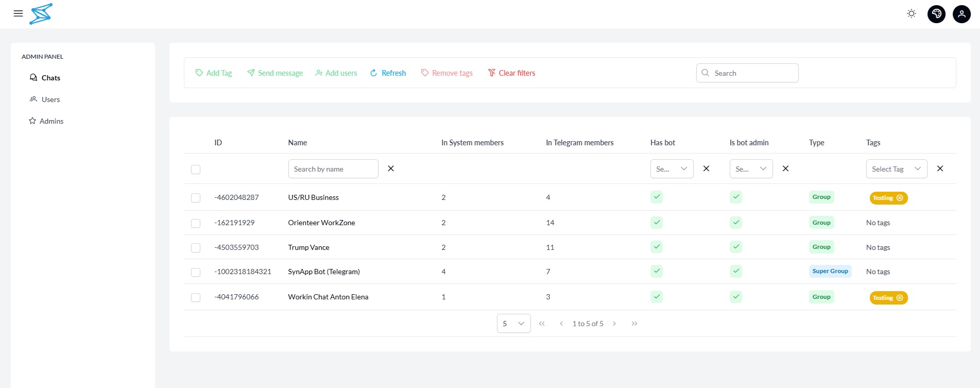This screenshot has width=980, height=388.
Task: Toggle light/dark theme sun icon
Action: pyautogui.click(x=912, y=14)
